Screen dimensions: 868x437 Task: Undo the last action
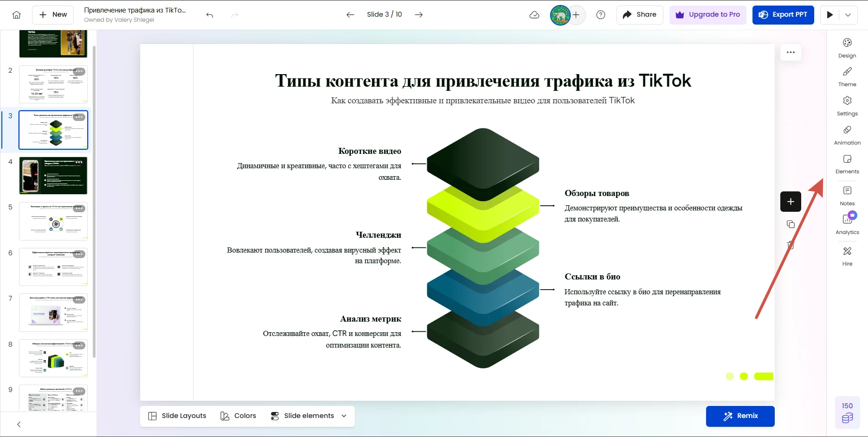point(210,15)
